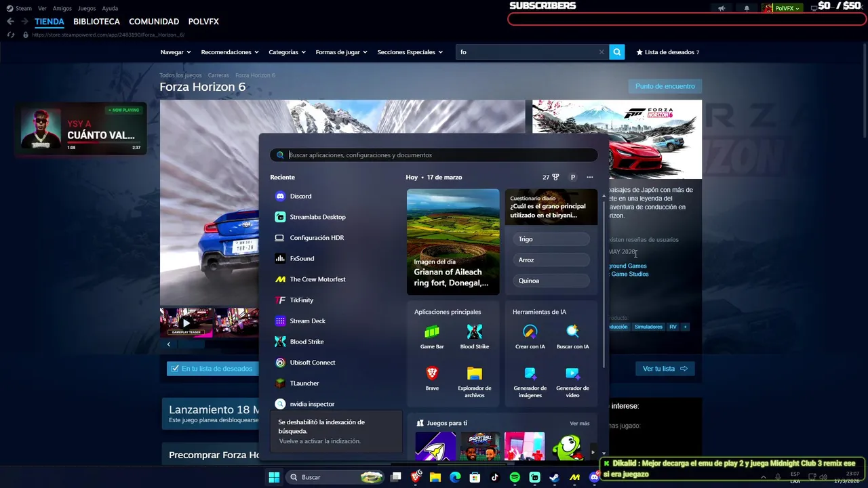This screenshot has width=868, height=488.
Task: Open FxSound from the Reciente list
Action: pyautogui.click(x=295, y=258)
